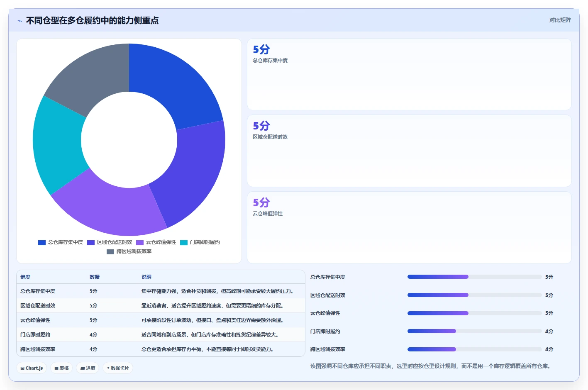The height and width of the screenshot is (390, 588).
Task: Click the 门店即时履约 label in progress list
Action: pos(325,331)
